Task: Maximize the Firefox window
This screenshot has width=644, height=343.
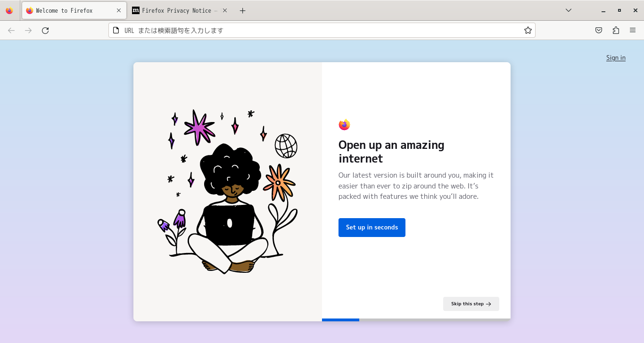Action: click(x=619, y=10)
